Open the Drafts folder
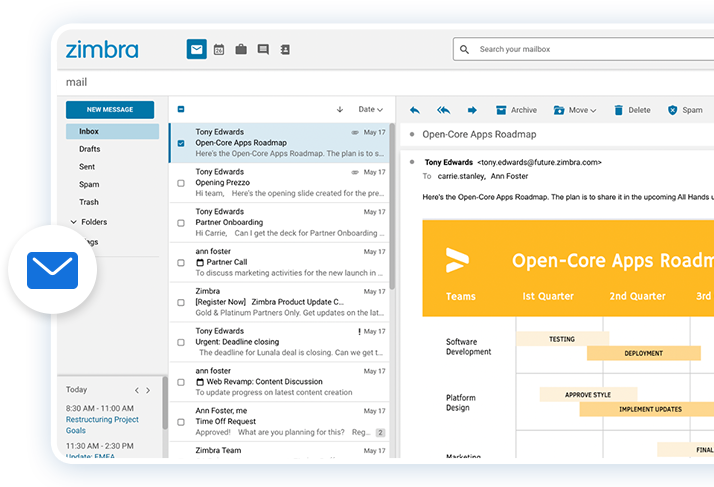This screenshot has height=487, width=714. pos(89,149)
